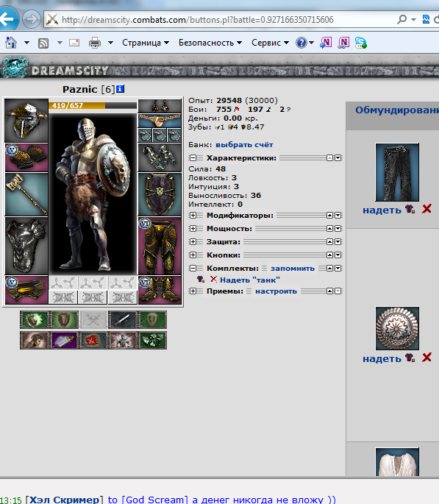The image size is (439, 504).
Task: Open the home button dropdown arrow
Action: (x=26, y=43)
